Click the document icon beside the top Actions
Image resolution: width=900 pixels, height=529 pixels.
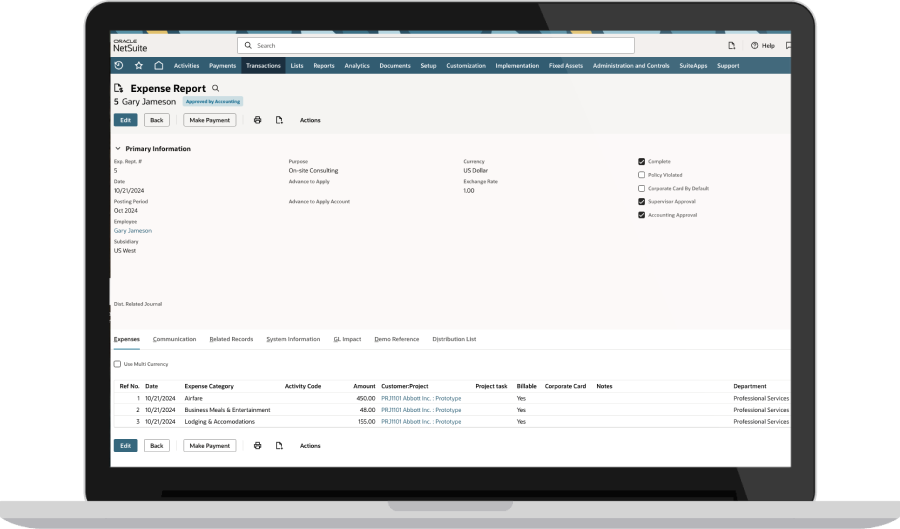279,120
